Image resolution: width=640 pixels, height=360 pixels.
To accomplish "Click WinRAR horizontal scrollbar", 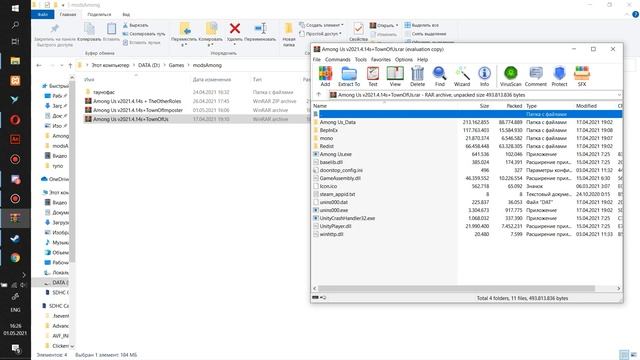I will click(456, 289).
